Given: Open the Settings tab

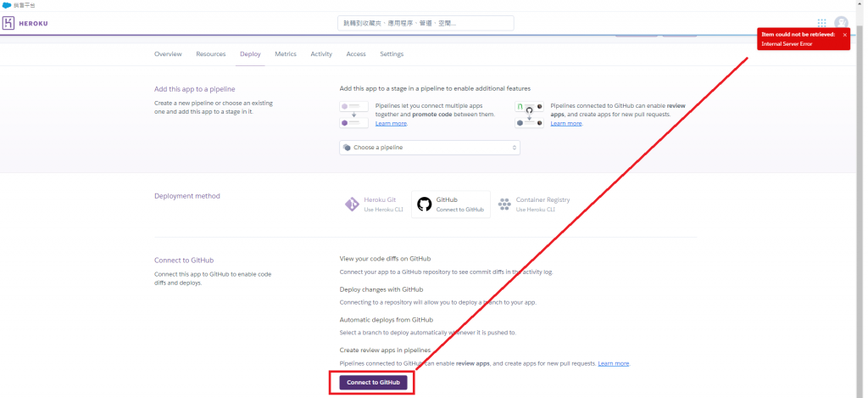Looking at the screenshot, I should coord(392,54).
